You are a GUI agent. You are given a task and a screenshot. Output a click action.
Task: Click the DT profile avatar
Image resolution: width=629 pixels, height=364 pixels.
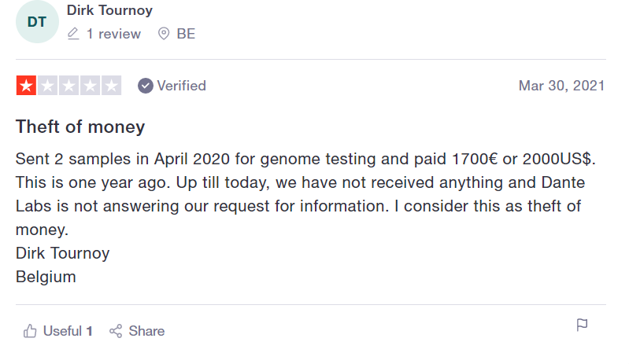pyautogui.click(x=37, y=22)
